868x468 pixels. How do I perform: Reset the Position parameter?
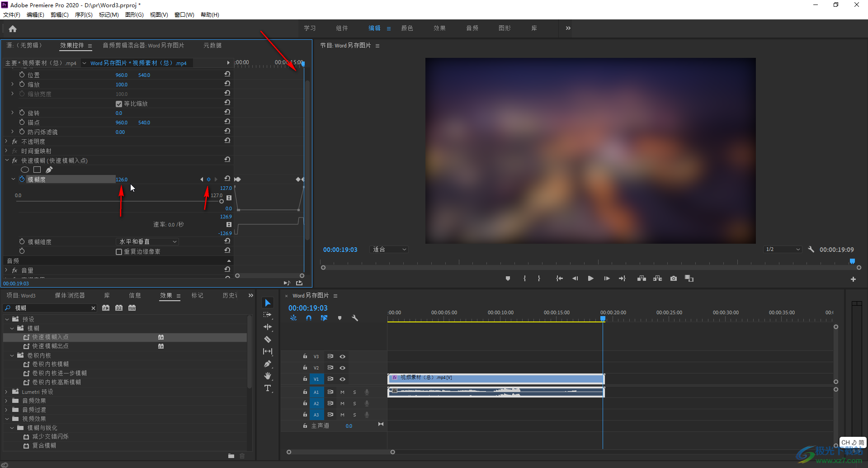227,74
